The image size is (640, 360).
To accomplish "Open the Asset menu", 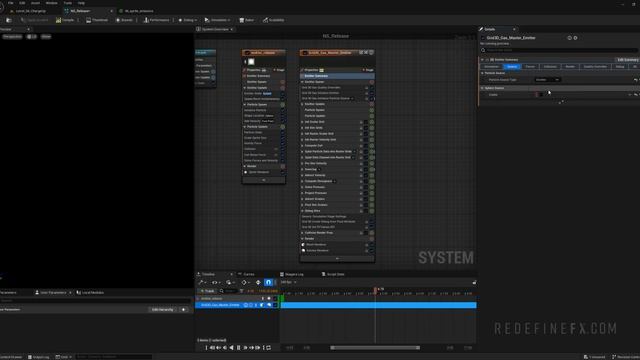I will pyautogui.click(x=36, y=3).
